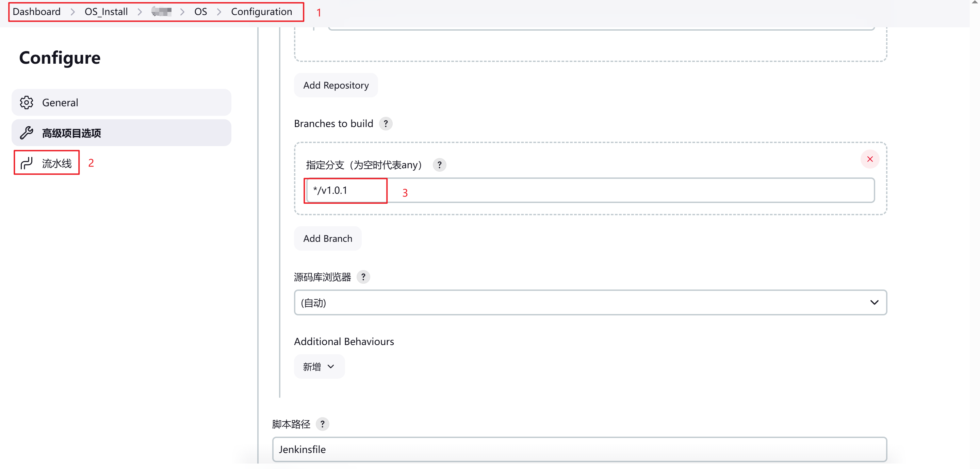
Task: Click the wrench icon for 高级项目选项
Action: point(26,133)
